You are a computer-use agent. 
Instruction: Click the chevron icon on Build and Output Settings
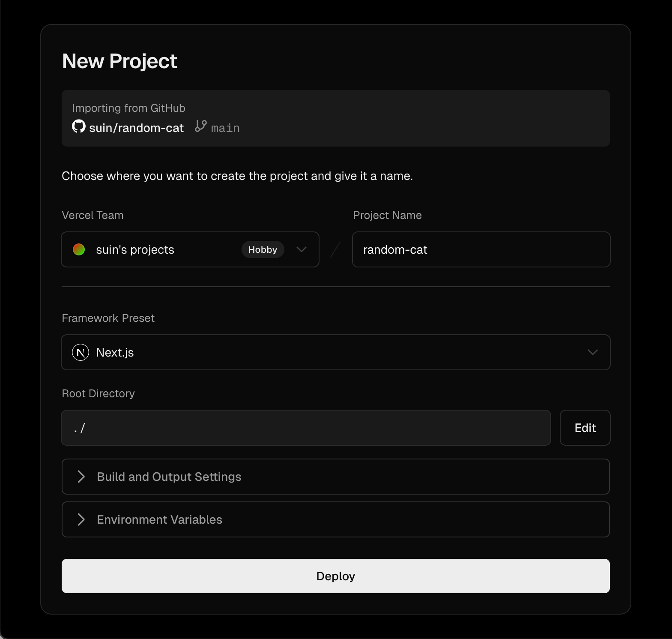coord(81,477)
